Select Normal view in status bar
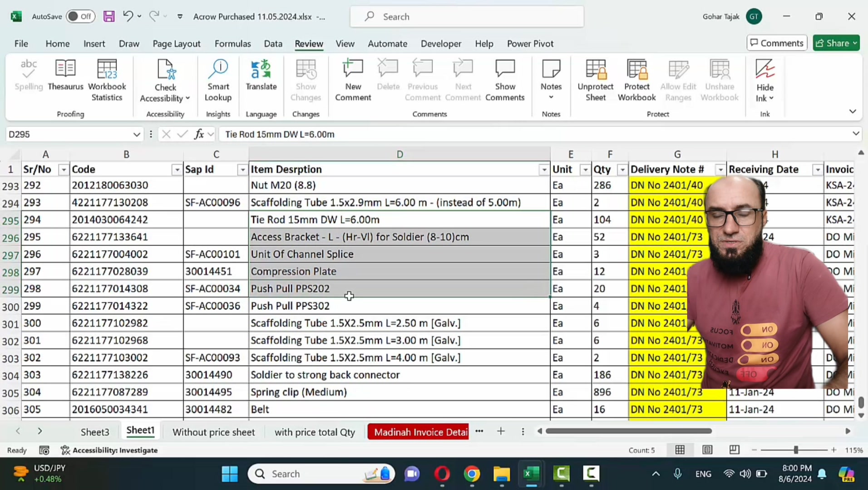The height and width of the screenshot is (490, 868). click(680, 450)
